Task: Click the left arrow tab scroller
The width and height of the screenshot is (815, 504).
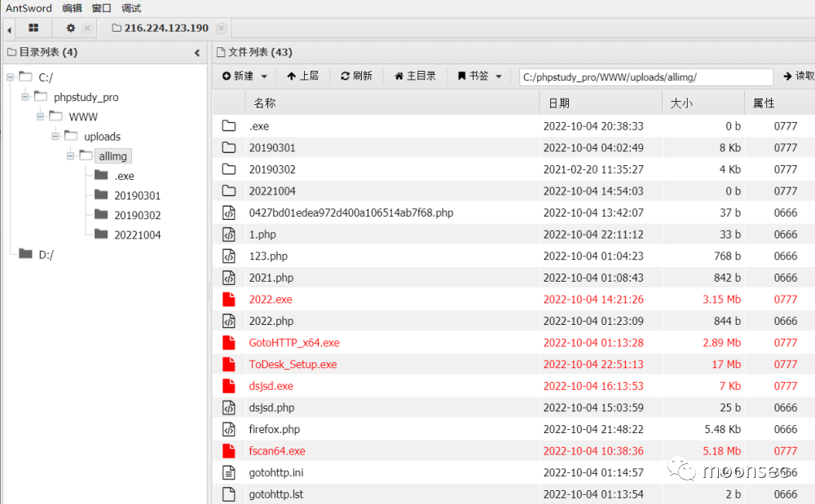Action: (x=9, y=29)
